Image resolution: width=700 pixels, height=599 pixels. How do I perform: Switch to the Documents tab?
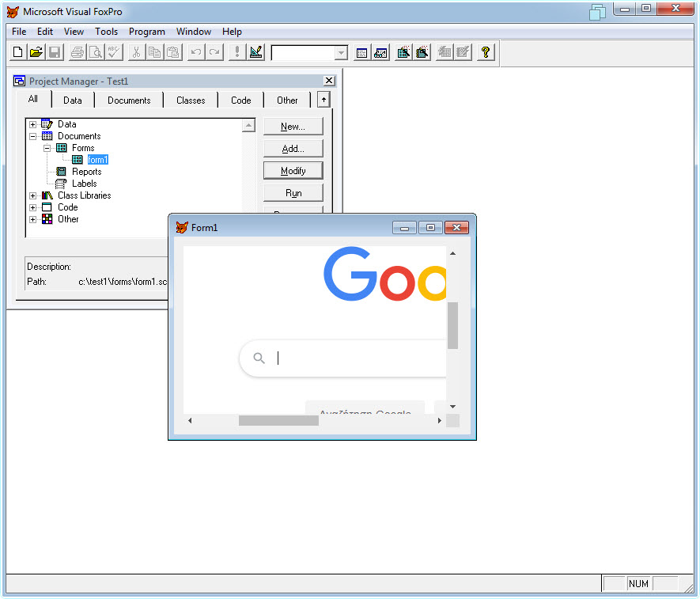tap(129, 100)
